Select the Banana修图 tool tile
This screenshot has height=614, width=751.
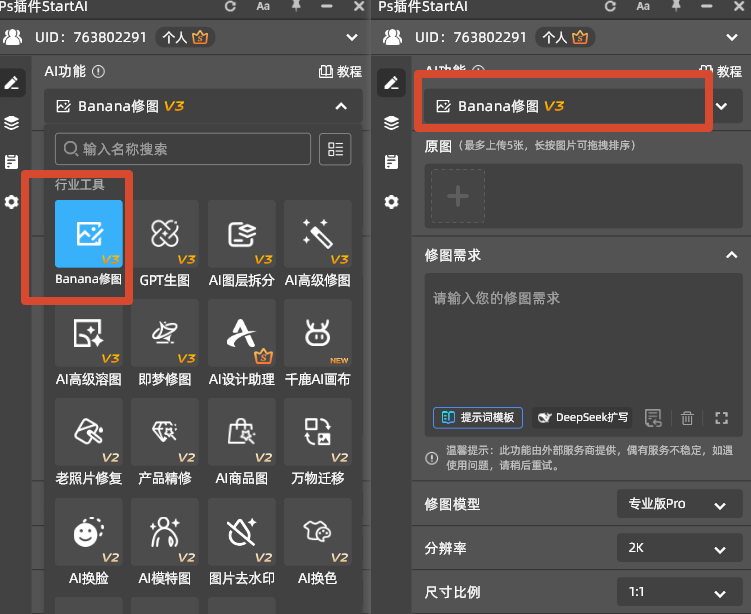[89, 234]
